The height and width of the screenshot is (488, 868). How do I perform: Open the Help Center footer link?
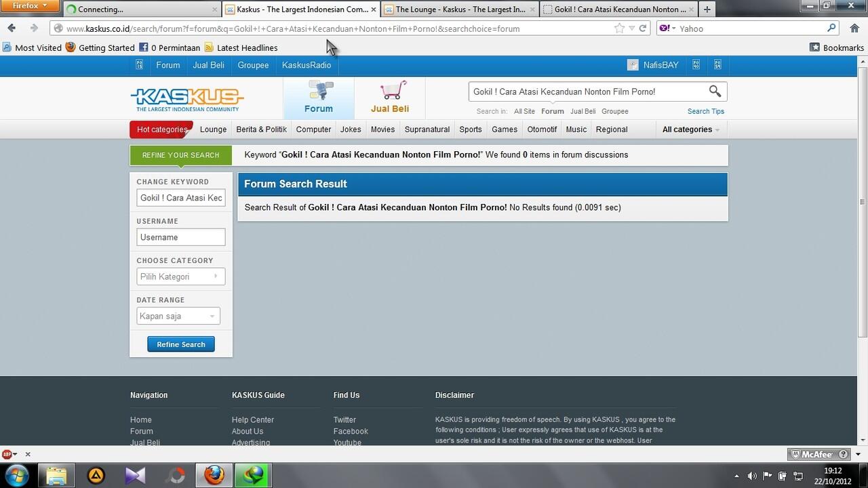click(253, 420)
